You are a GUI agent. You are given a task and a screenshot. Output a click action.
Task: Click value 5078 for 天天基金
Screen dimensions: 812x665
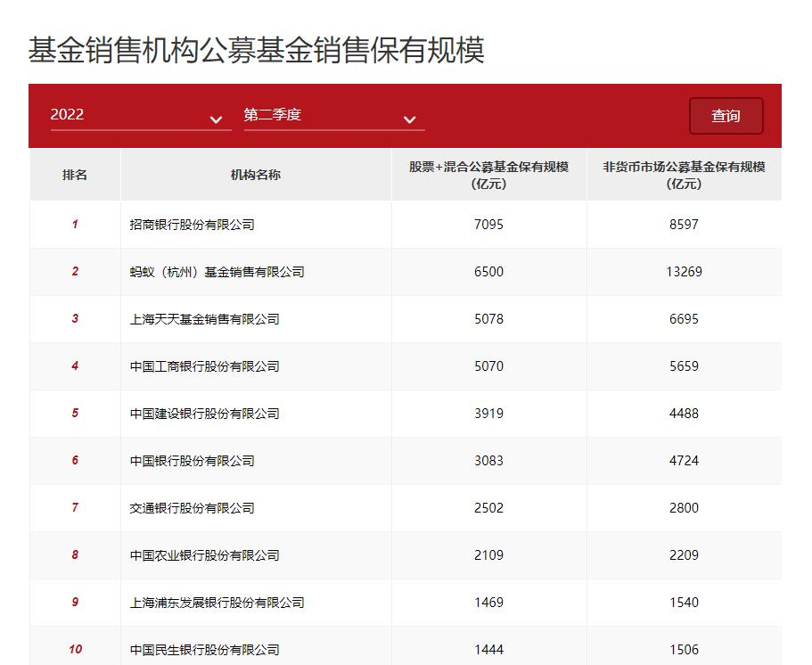(x=488, y=318)
